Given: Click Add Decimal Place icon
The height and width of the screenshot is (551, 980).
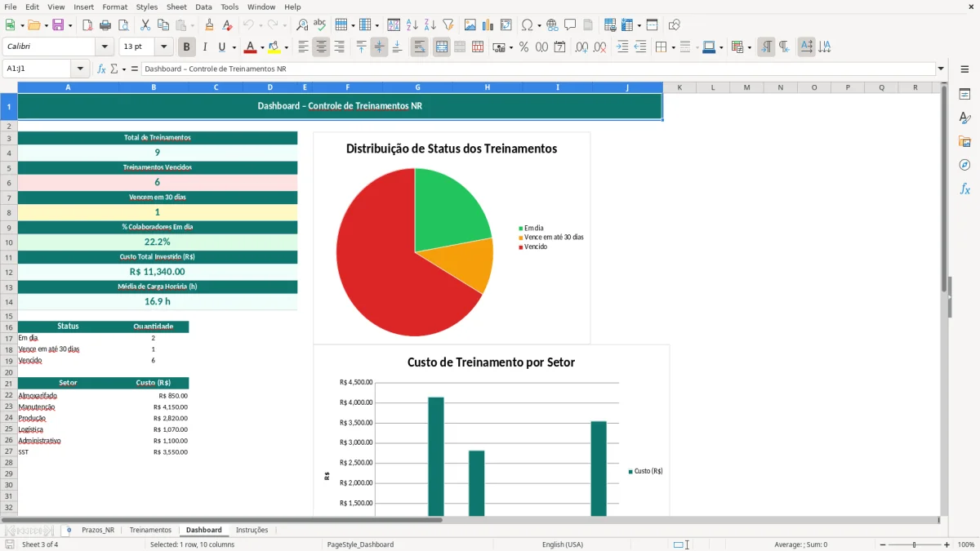Looking at the screenshot, I should point(581,47).
